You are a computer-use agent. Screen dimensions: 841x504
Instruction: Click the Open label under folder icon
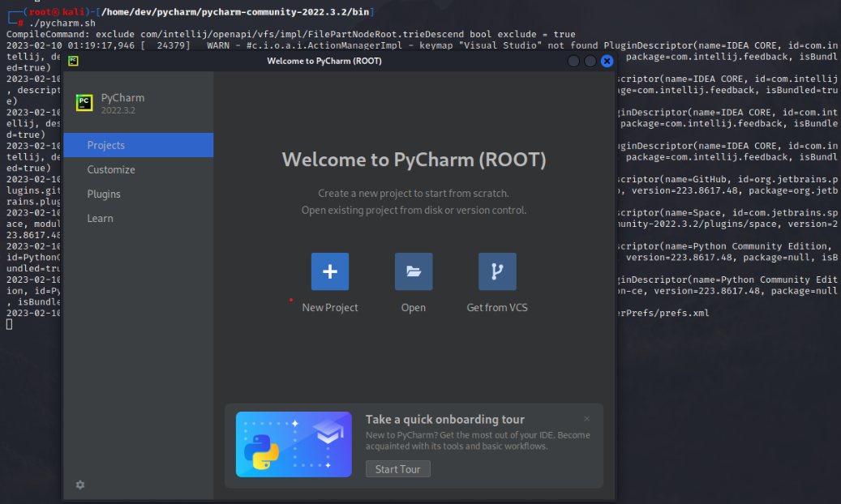pyautogui.click(x=414, y=308)
